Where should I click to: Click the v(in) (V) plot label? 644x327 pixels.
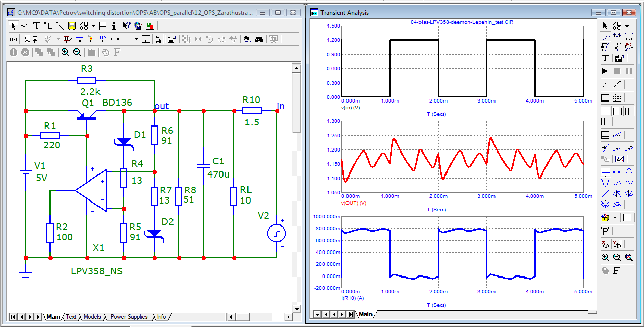coord(351,108)
